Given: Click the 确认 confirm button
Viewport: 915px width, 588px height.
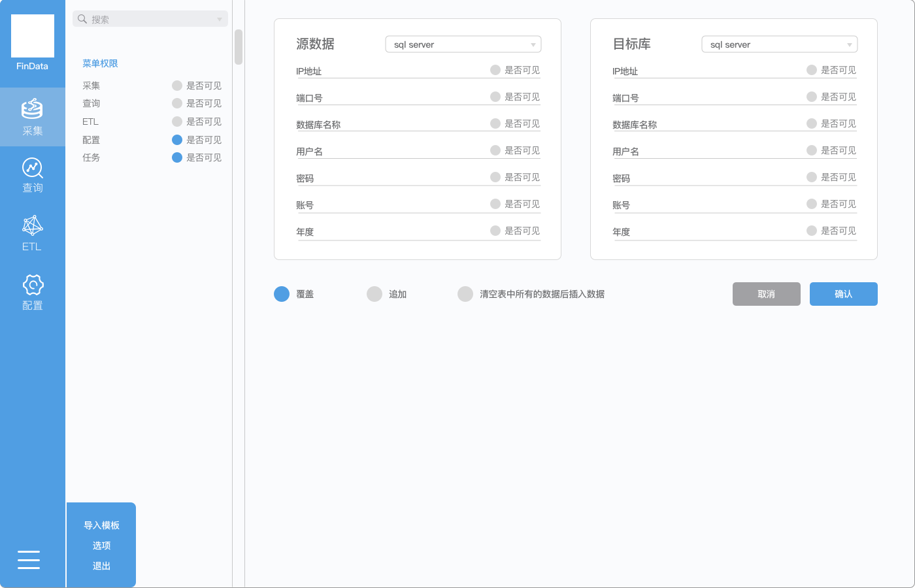Looking at the screenshot, I should pos(844,294).
